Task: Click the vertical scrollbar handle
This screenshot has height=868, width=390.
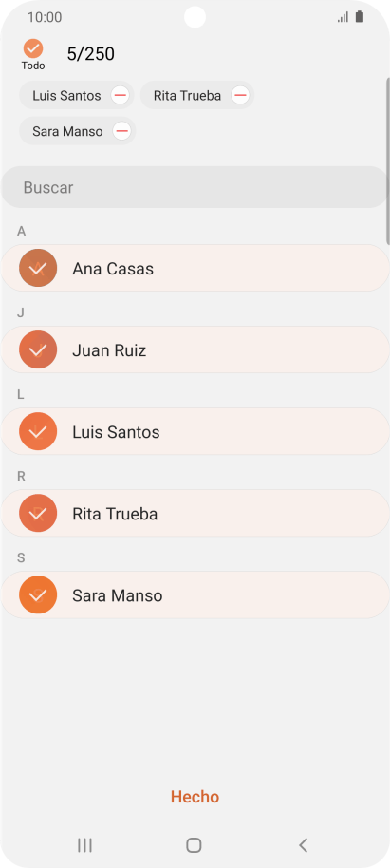Action: [388, 161]
